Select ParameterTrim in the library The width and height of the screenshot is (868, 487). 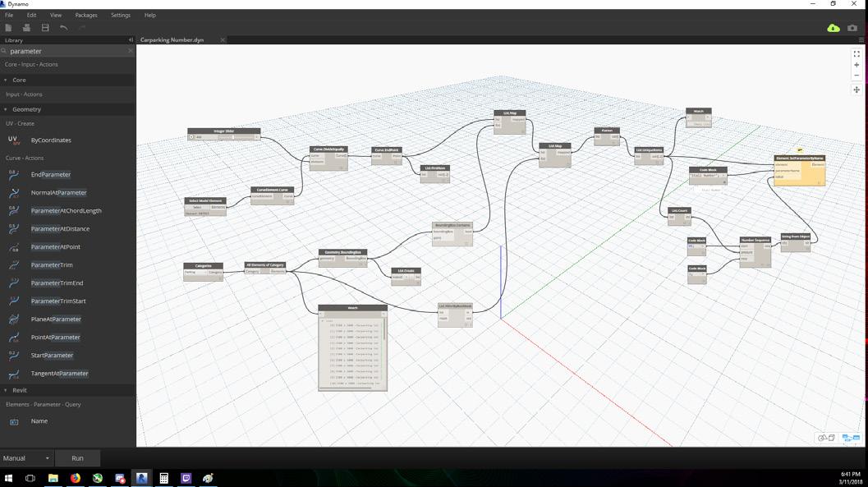point(52,265)
